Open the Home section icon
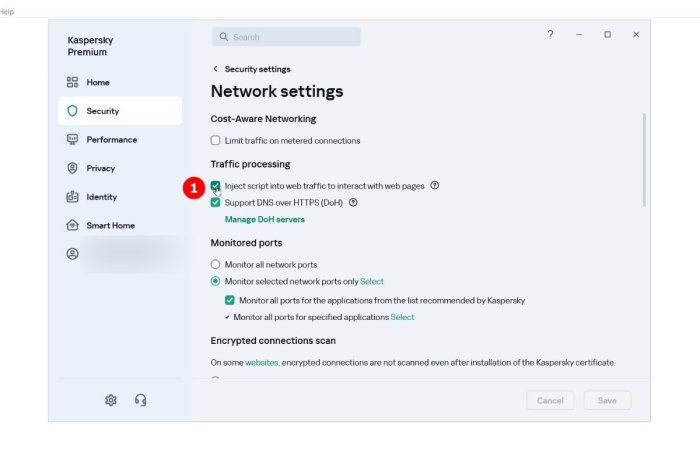This screenshot has height=466, width=700. [72, 83]
